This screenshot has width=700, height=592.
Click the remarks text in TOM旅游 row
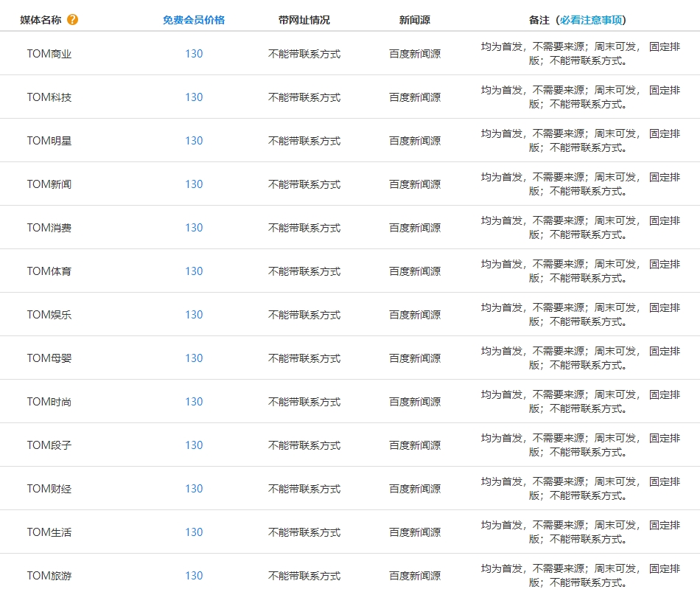point(581,576)
